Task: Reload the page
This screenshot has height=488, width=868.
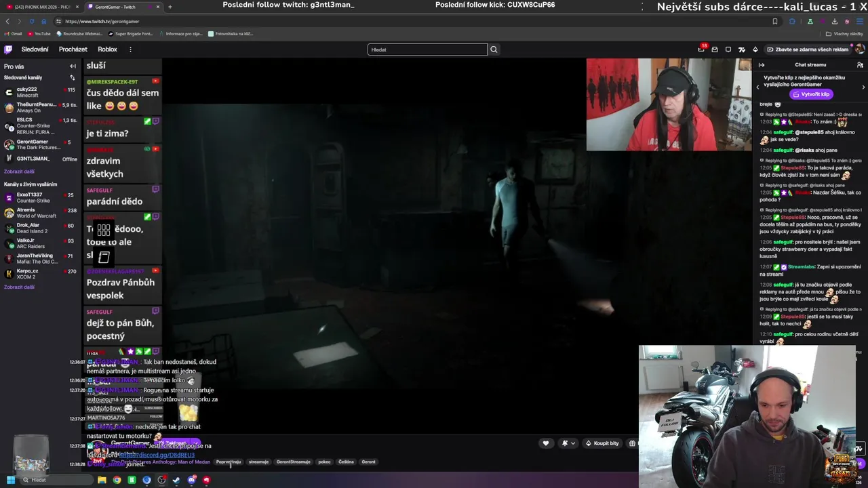Action: pos(32,22)
